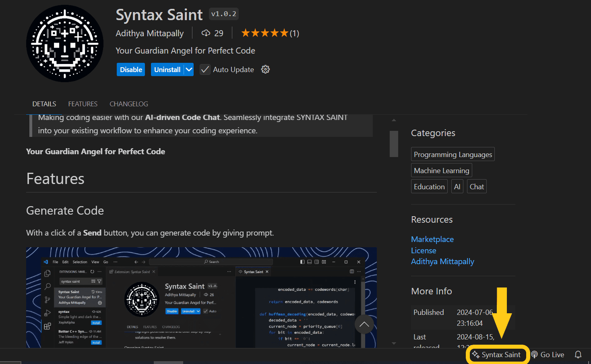591x364 pixels.
Task: Toggle the Auto Update checkbox
Action: [205, 70]
